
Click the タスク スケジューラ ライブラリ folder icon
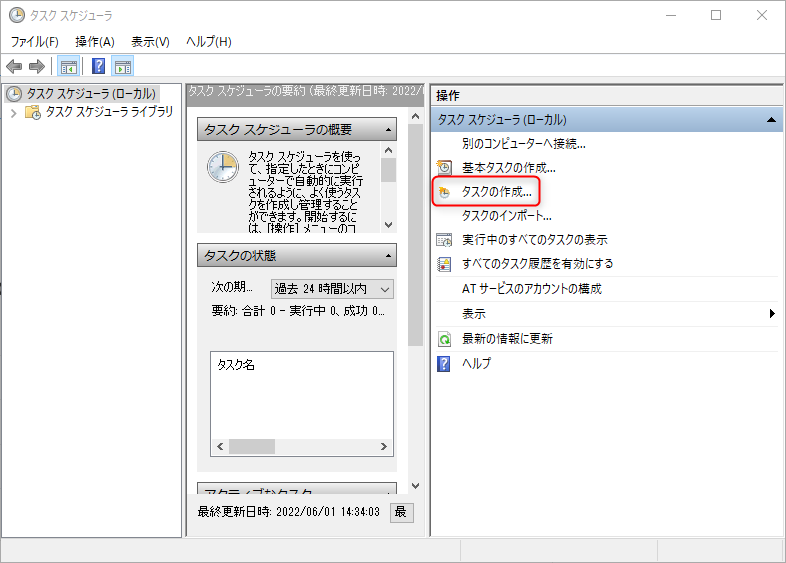coord(33,112)
